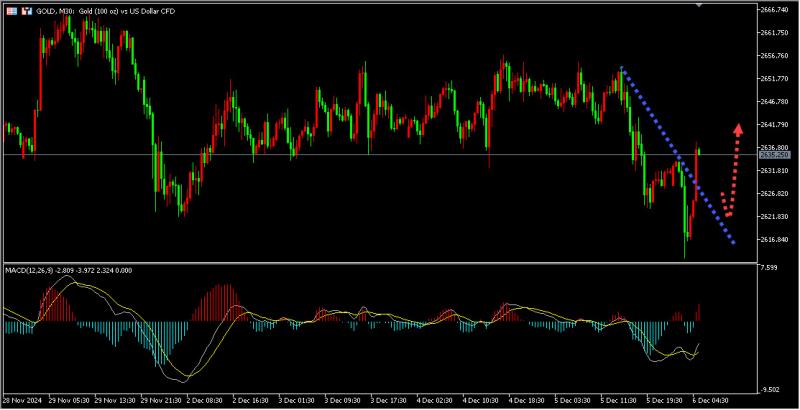Click the '5 Dec 03:30' time axis label
This screenshot has height=410, width=800.
[x=573, y=401]
